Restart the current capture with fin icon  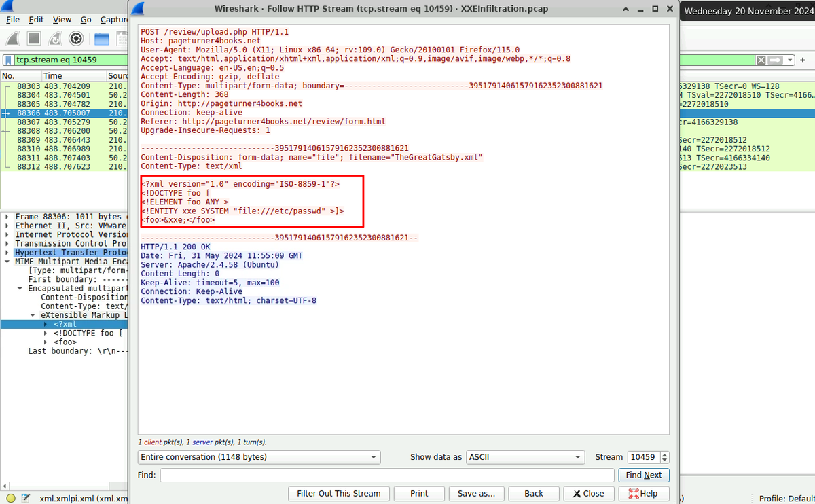point(55,38)
